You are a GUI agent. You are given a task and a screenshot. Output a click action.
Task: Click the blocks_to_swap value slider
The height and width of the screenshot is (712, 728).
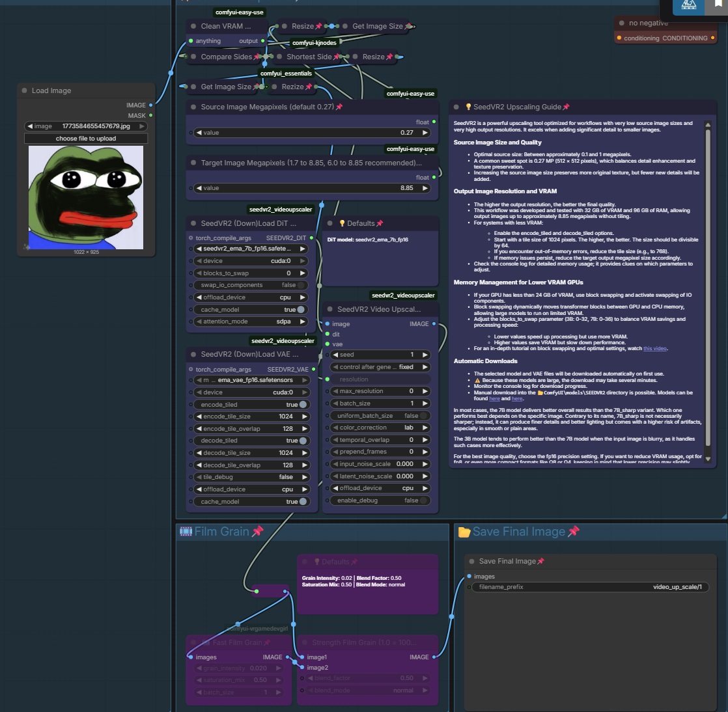250,273
